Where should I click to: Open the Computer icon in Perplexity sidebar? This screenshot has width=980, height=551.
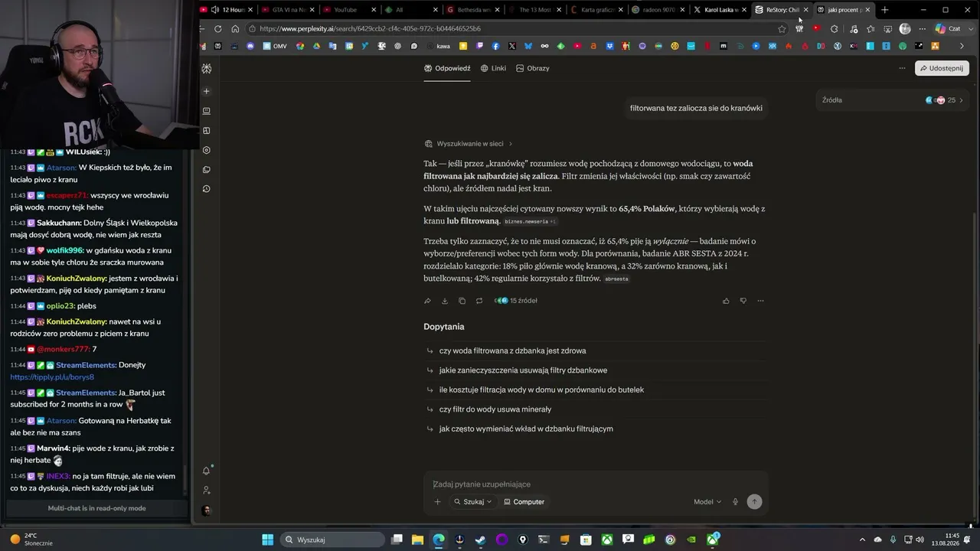[x=206, y=111]
